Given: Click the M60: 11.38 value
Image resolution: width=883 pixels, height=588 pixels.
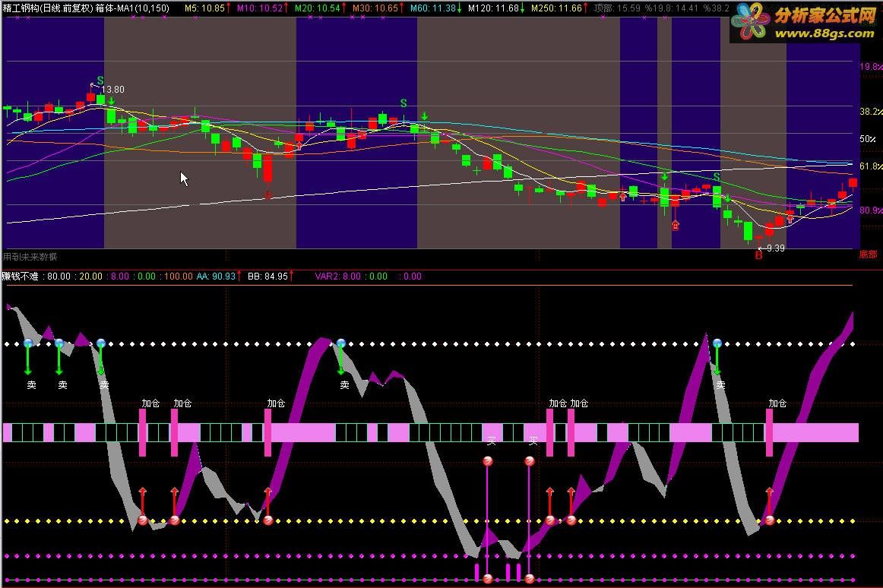Looking at the screenshot, I should [x=433, y=8].
